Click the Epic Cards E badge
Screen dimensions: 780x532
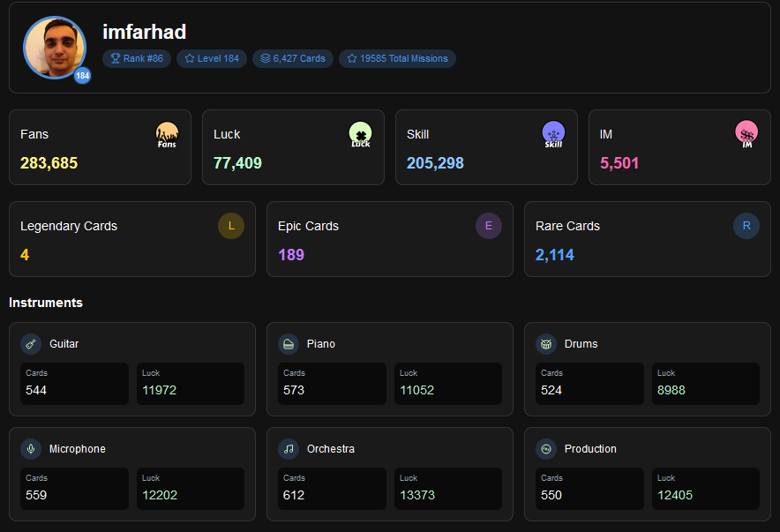click(489, 226)
